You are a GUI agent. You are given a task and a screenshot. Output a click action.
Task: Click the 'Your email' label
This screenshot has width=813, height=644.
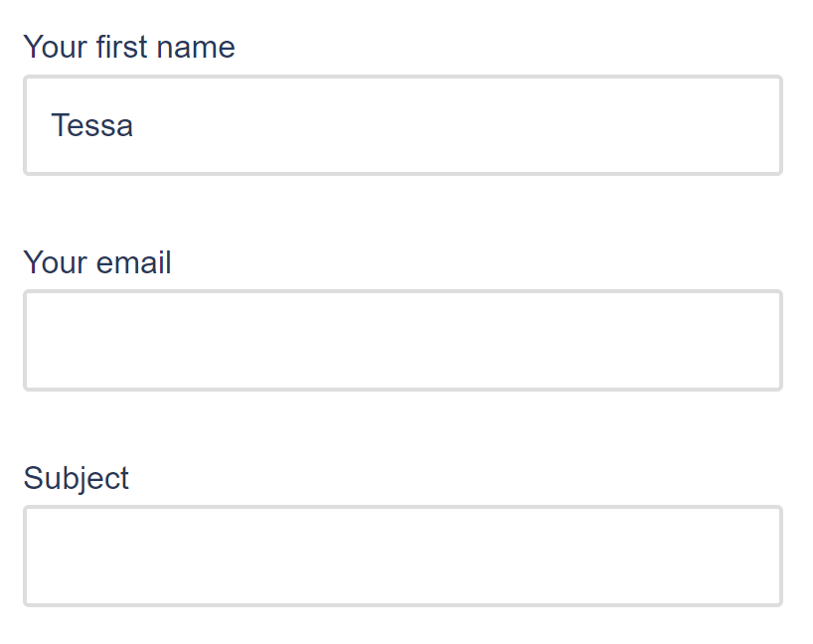[96, 262]
